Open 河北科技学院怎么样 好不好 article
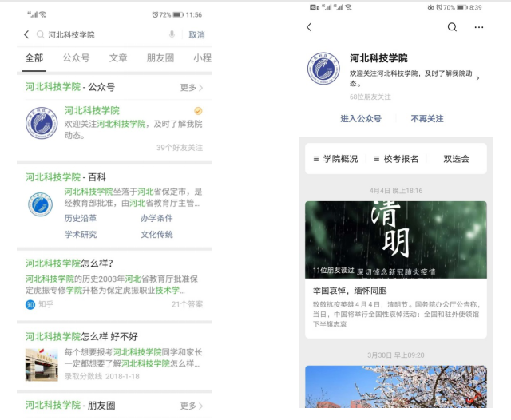 pyautogui.click(x=114, y=357)
